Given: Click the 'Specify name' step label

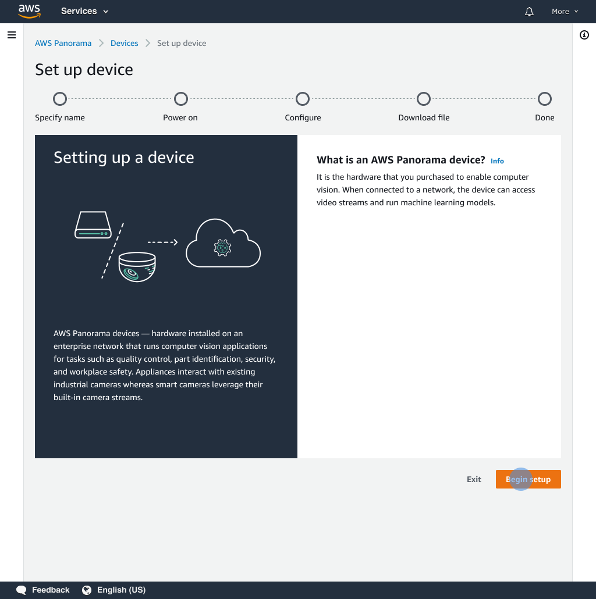Looking at the screenshot, I should tap(60, 118).
